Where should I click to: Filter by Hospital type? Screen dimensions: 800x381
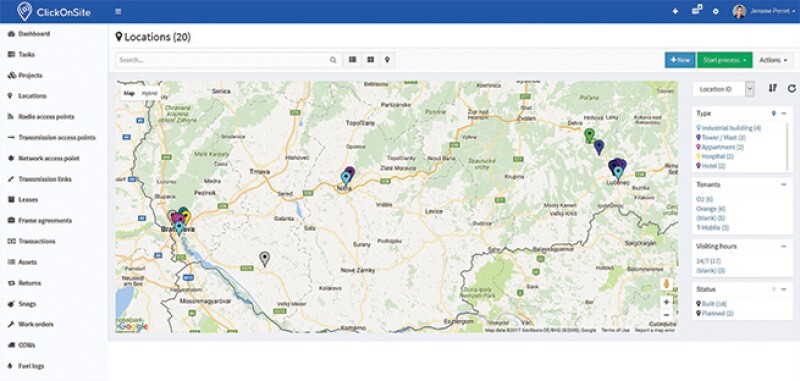pyautogui.click(x=717, y=157)
